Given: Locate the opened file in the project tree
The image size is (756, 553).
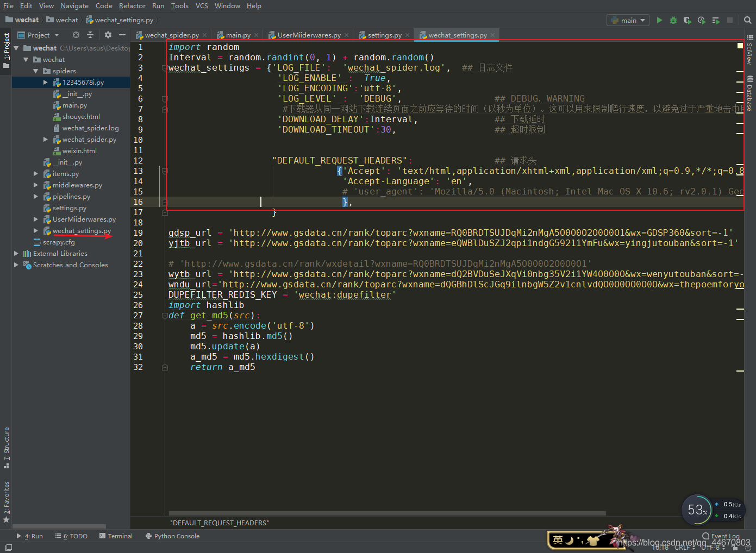Looking at the screenshot, I should pyautogui.click(x=76, y=35).
